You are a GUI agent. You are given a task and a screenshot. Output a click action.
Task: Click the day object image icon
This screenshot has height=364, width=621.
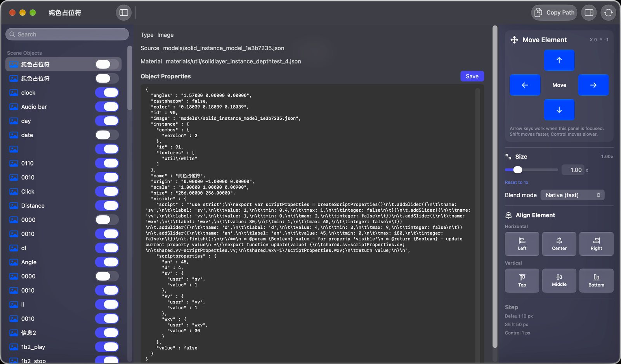coord(14,121)
